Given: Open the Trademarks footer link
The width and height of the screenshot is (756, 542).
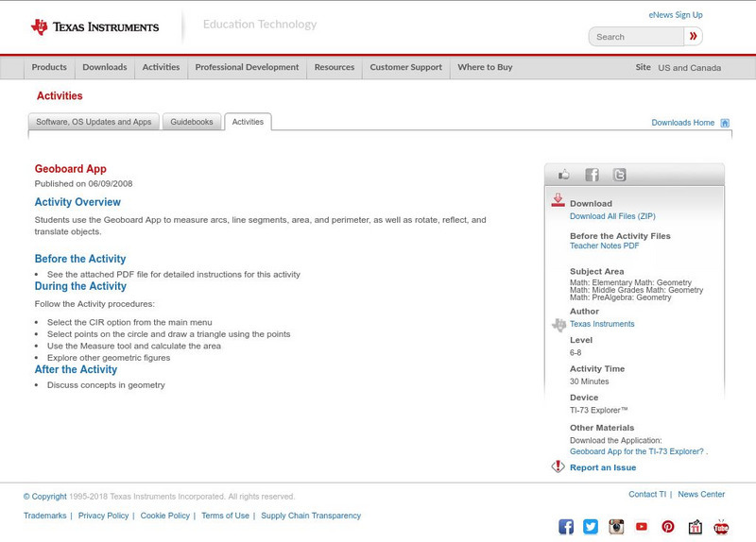Looking at the screenshot, I should (44, 516).
